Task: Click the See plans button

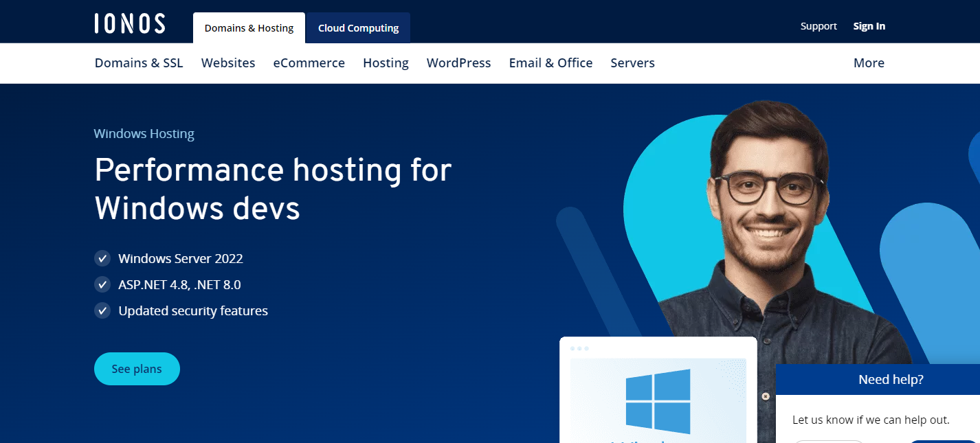Action: (x=137, y=369)
